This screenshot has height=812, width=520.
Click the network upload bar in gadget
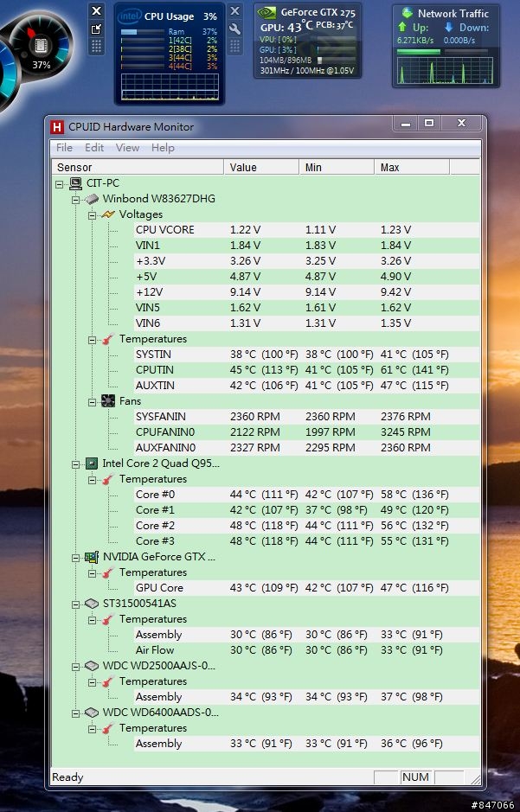(419, 51)
